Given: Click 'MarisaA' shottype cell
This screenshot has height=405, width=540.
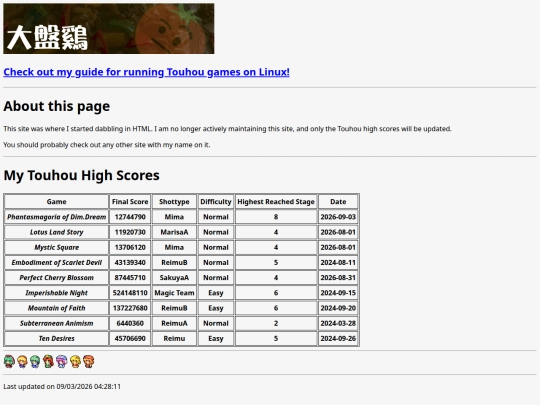Looking at the screenshot, I should click(174, 232).
